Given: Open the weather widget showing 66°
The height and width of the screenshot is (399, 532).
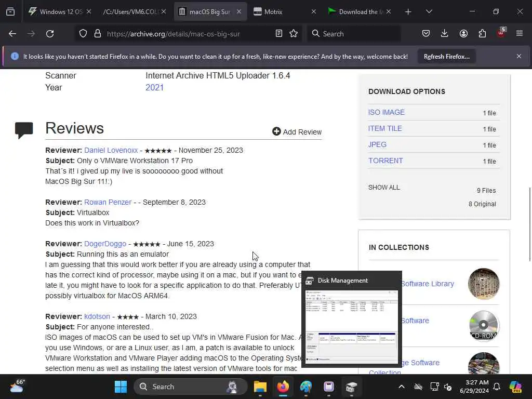Looking at the screenshot, I should tap(17, 386).
